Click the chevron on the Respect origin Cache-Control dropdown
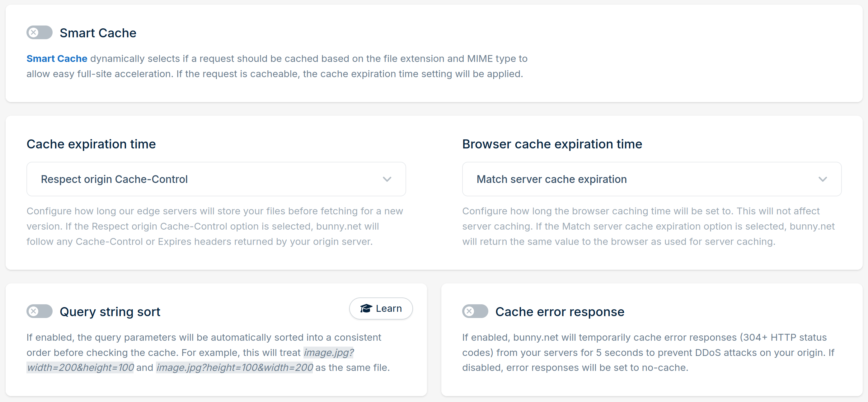 pos(387,179)
